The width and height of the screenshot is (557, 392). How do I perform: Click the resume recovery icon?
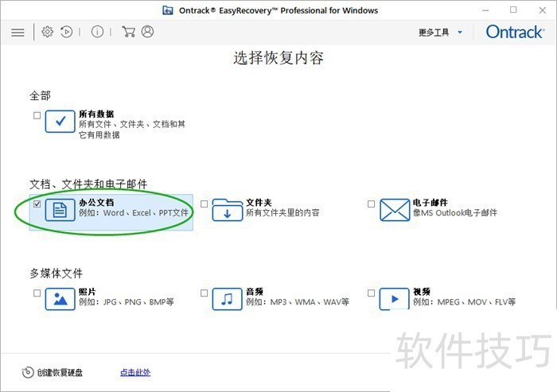tap(66, 32)
